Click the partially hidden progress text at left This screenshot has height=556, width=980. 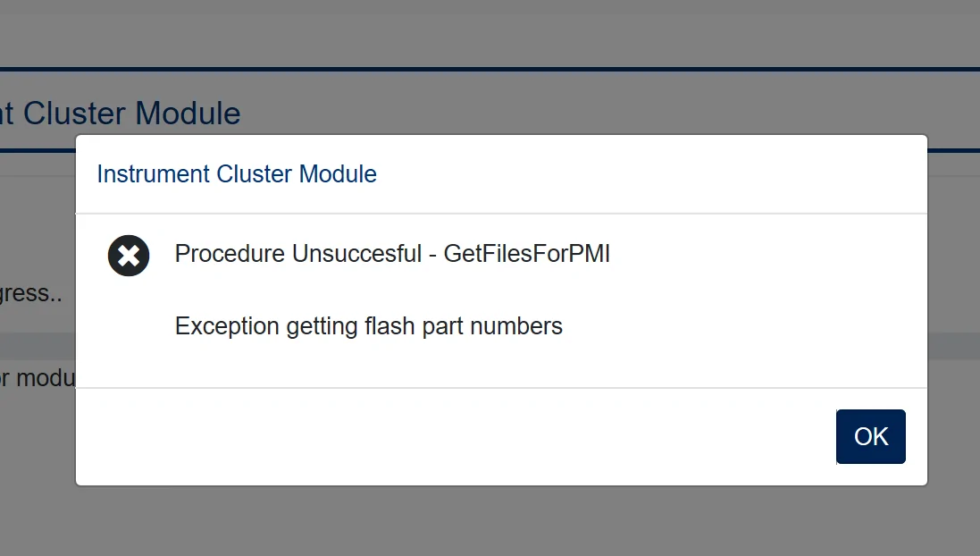pyautogui.click(x=30, y=293)
